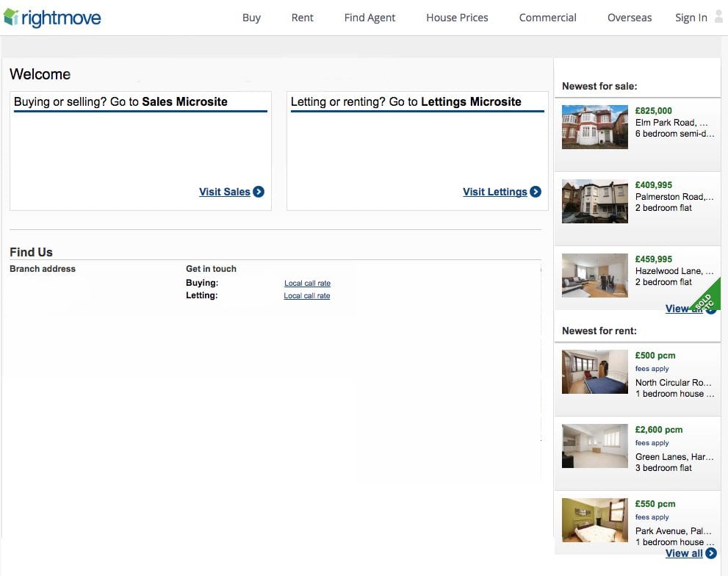The width and height of the screenshot is (728, 576).
Task: Select Overseas from the top navigation
Action: [x=629, y=17]
